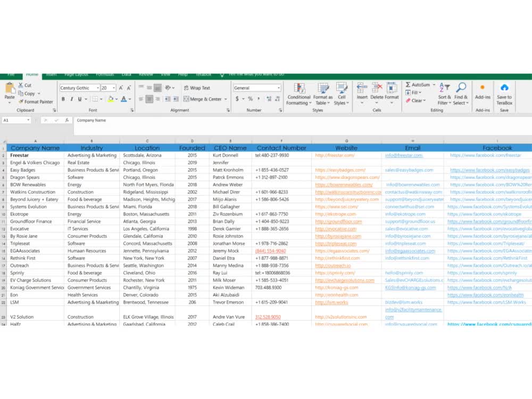
Task: Toggle bottom align for cells
Action: [x=157, y=88]
